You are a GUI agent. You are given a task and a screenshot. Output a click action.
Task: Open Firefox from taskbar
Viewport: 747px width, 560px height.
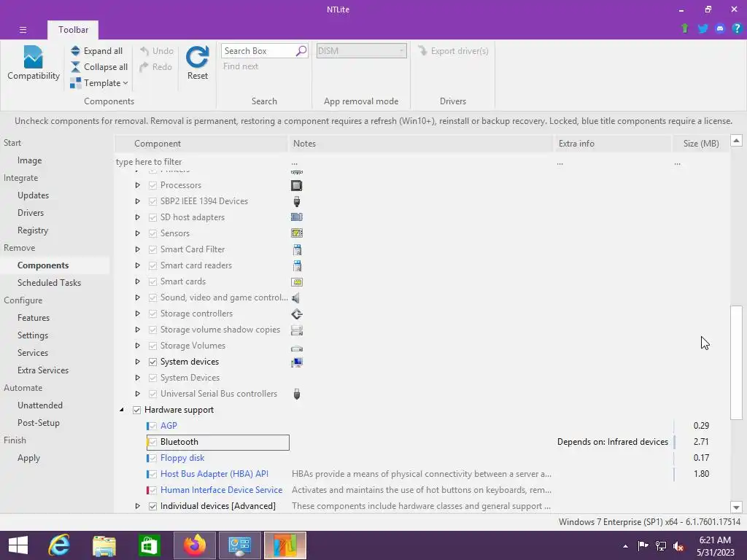[194, 545]
